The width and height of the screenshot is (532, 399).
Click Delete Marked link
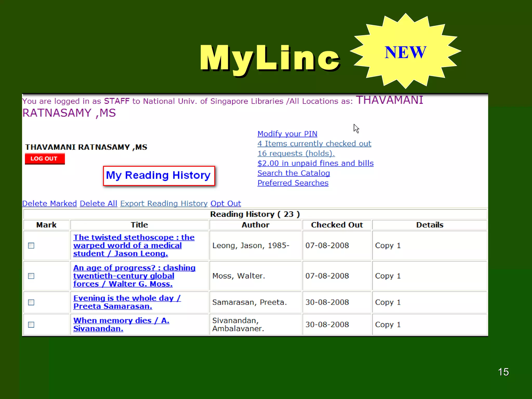[x=49, y=203]
